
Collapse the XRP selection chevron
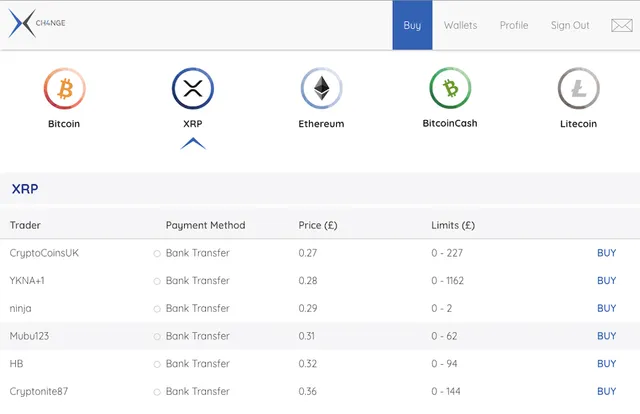click(x=193, y=144)
